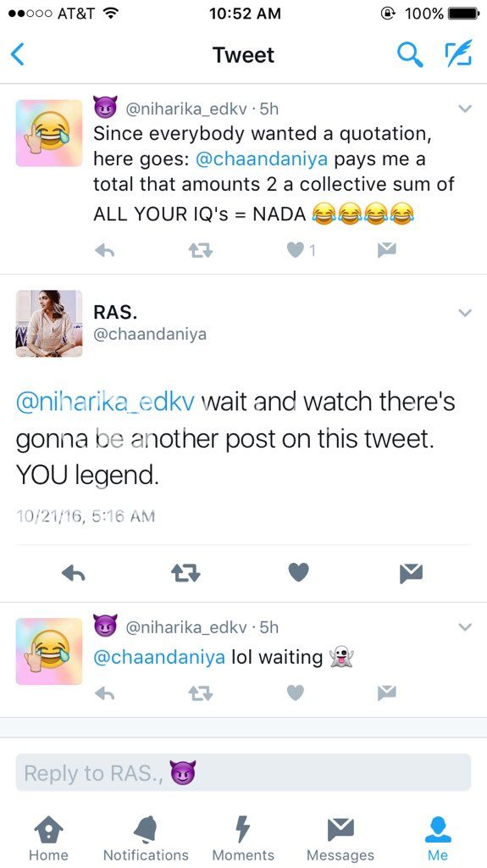Follow the @niharika_edkv mention in main tweet

(x=105, y=403)
